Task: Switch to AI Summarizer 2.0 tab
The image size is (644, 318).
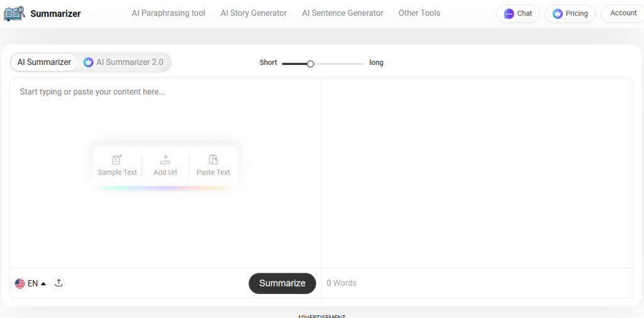Action: (124, 62)
